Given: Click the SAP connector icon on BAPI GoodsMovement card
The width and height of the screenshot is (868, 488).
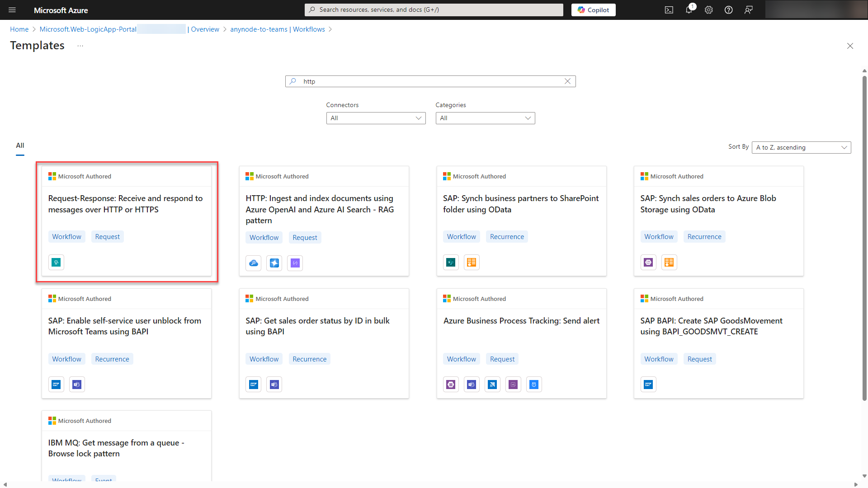Looking at the screenshot, I should [648, 384].
